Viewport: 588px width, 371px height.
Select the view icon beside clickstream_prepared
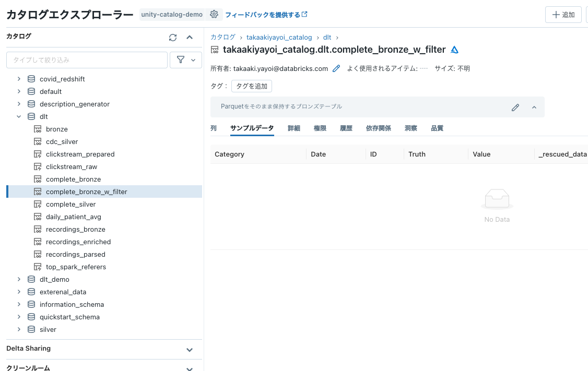(38, 154)
